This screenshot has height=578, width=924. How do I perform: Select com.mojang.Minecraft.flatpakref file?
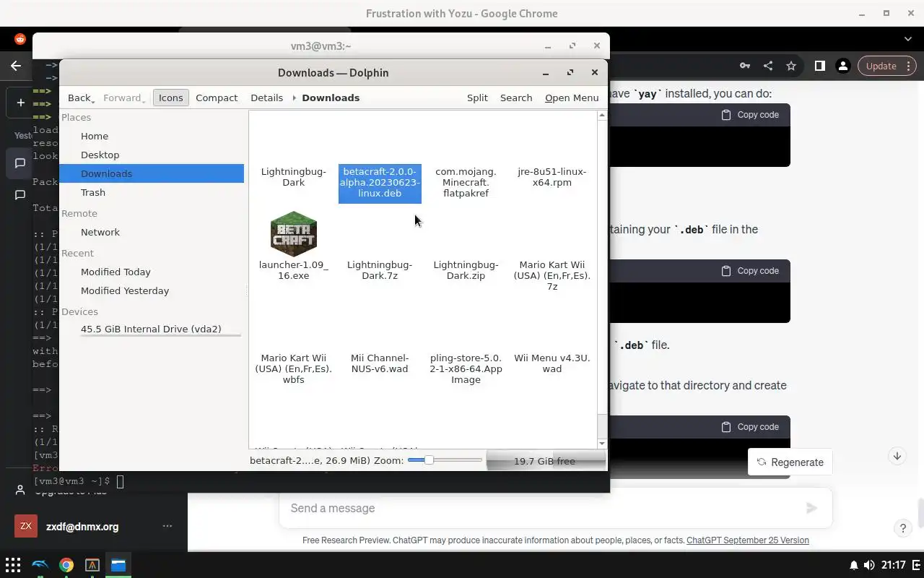click(466, 183)
